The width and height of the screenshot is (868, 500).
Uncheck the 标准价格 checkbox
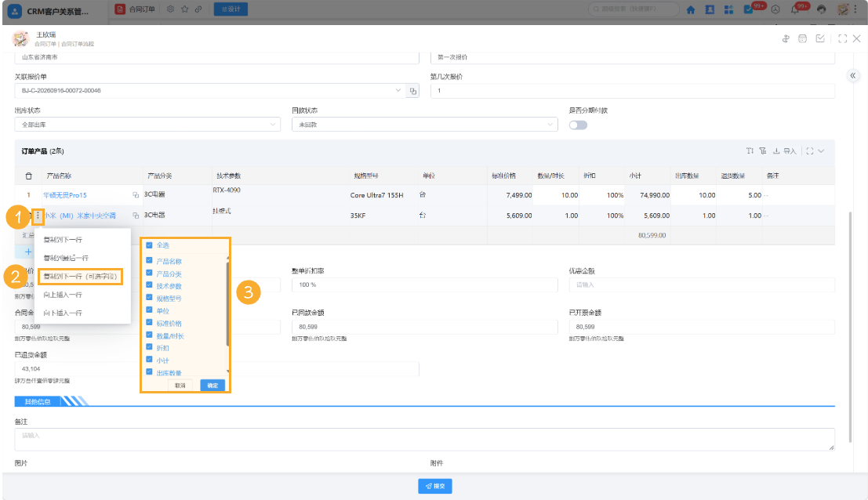(149, 322)
